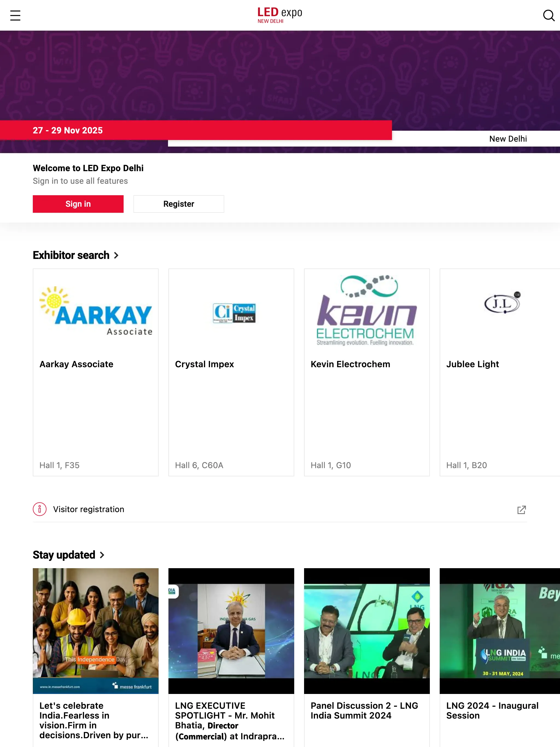Viewport: 560px width, 747px height.
Task: Expand Stay updated chevron arrow
Action: point(102,555)
